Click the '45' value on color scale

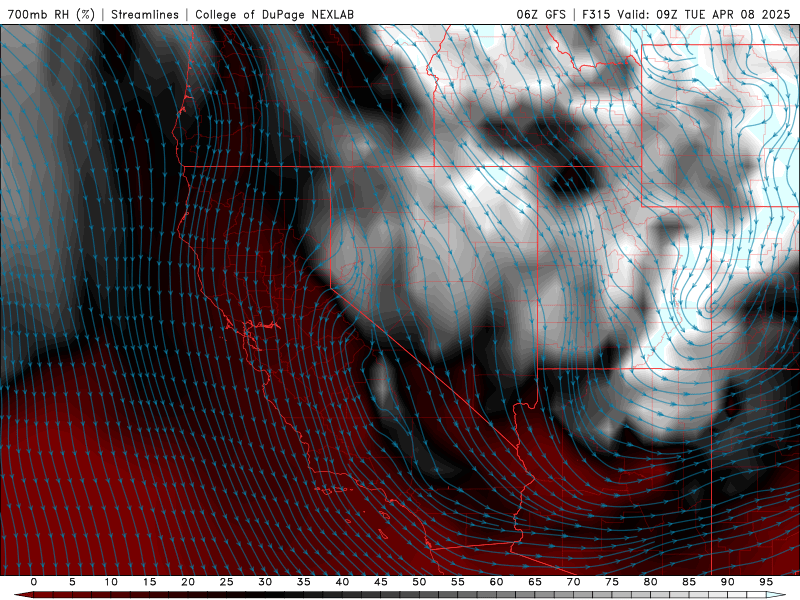point(381,582)
